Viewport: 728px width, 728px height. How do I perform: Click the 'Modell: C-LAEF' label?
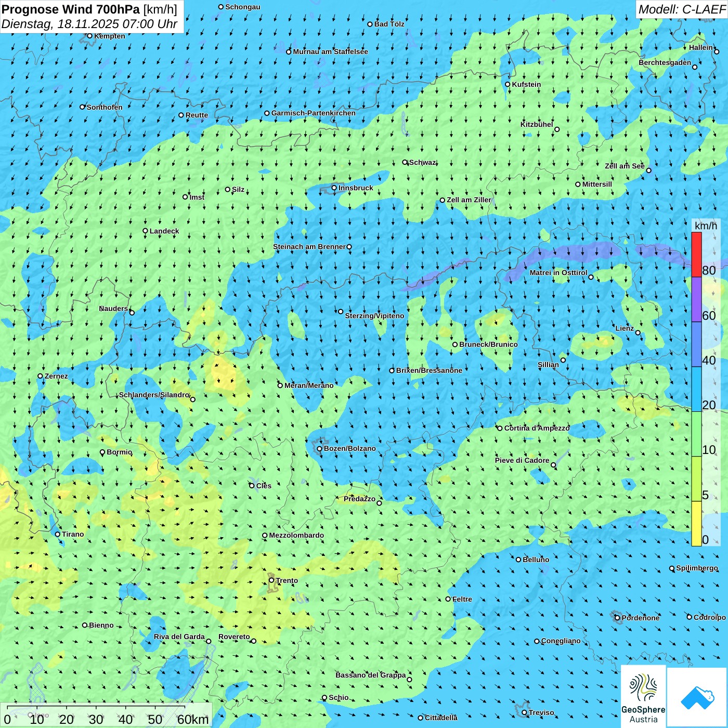[681, 9]
